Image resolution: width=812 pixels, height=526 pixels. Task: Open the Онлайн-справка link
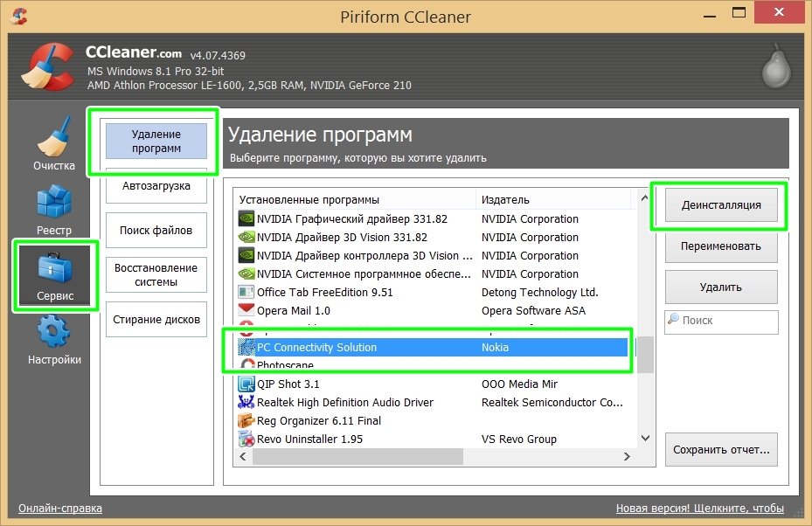pyautogui.click(x=60, y=509)
